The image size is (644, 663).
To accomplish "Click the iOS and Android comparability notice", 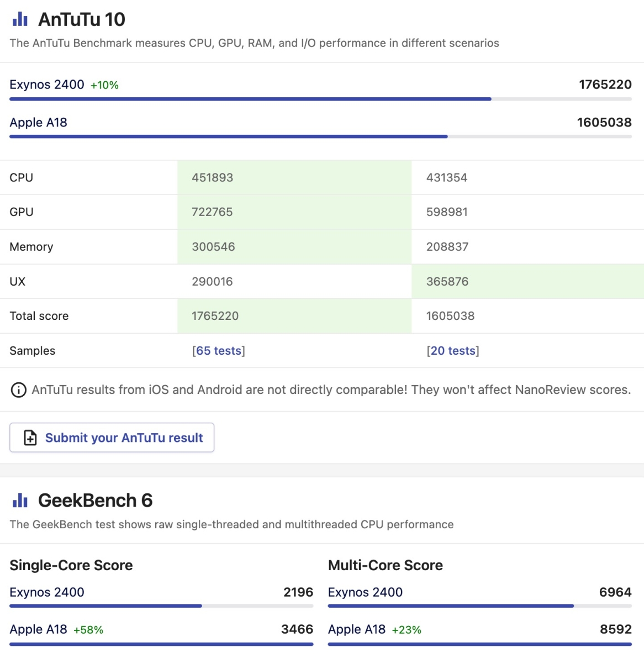I will [331, 390].
